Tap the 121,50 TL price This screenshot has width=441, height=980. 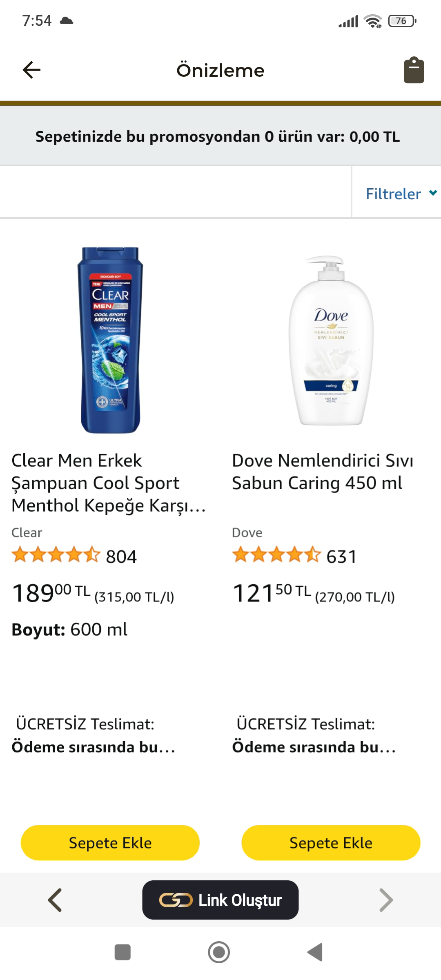coord(272,593)
